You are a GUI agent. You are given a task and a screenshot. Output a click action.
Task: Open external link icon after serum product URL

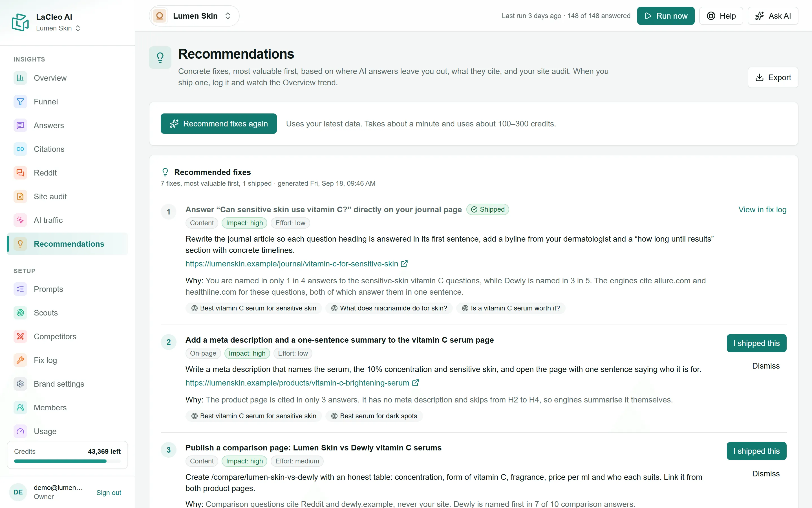click(x=415, y=383)
